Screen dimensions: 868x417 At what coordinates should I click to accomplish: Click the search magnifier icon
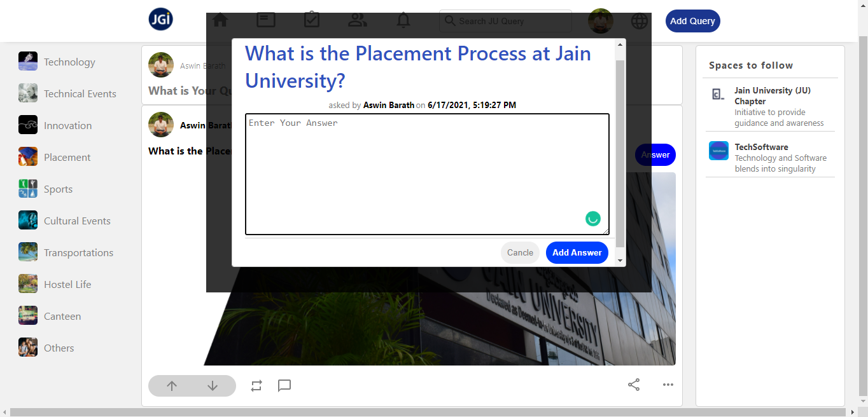tap(450, 21)
